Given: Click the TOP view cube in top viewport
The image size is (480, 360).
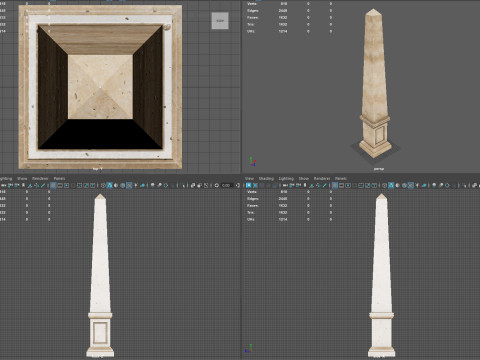Looking at the screenshot, I should [220, 21].
